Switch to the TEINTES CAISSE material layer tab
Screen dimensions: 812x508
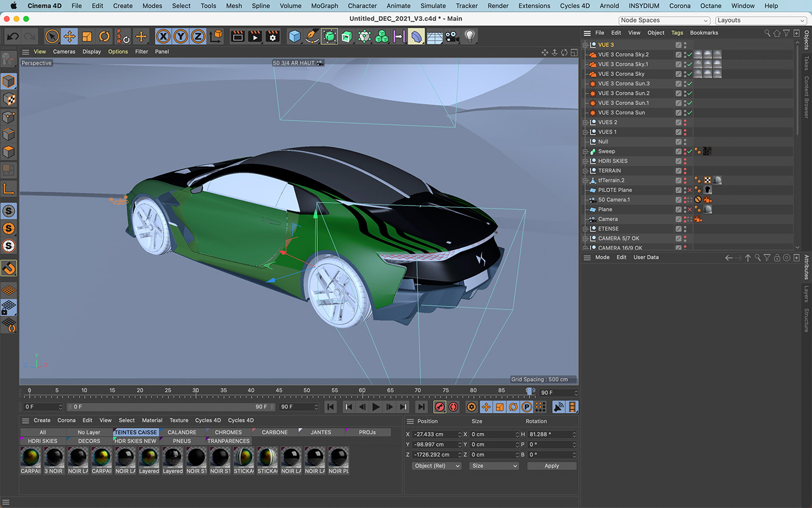pos(135,432)
